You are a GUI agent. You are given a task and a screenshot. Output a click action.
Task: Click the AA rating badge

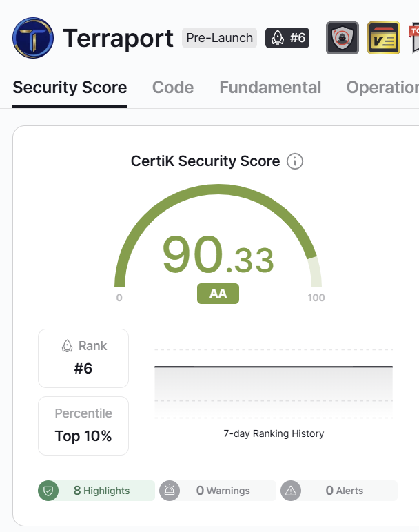point(218,294)
